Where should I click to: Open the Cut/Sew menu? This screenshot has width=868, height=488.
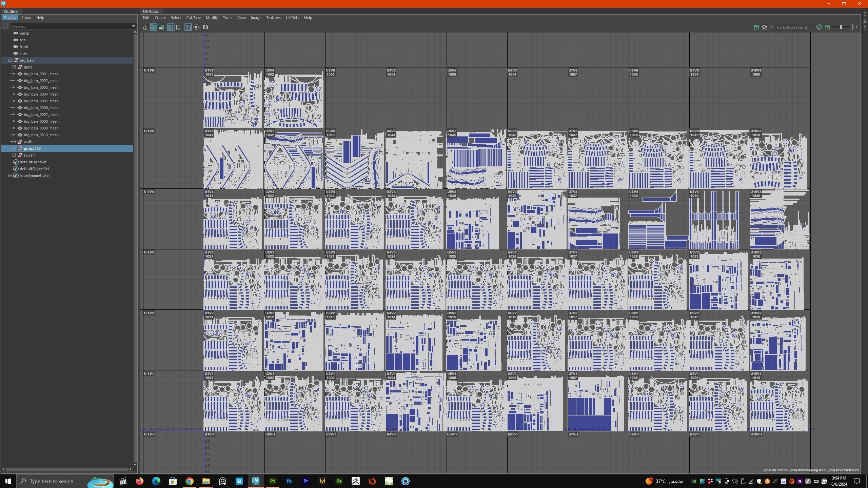tap(193, 18)
